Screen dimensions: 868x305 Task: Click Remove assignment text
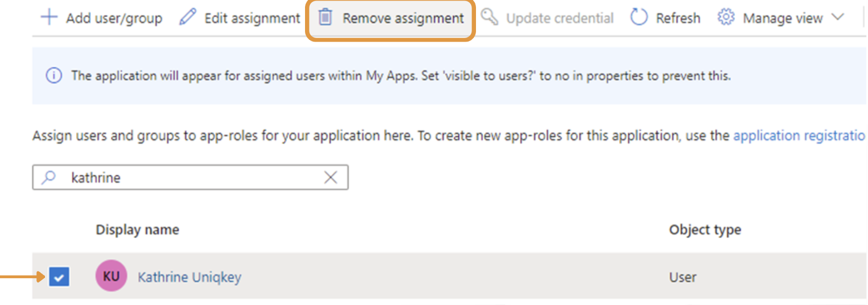(403, 18)
